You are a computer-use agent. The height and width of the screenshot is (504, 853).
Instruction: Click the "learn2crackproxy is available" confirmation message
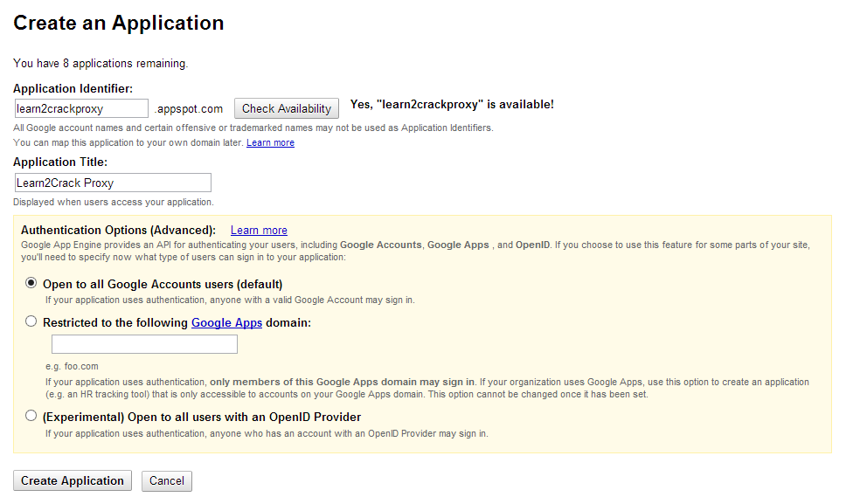tap(452, 105)
